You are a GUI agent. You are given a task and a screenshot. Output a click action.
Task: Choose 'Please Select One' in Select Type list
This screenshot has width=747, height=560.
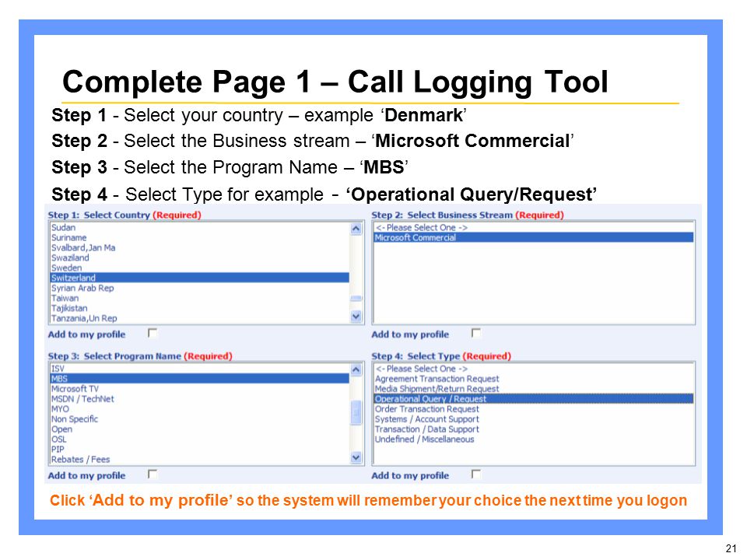click(534, 369)
